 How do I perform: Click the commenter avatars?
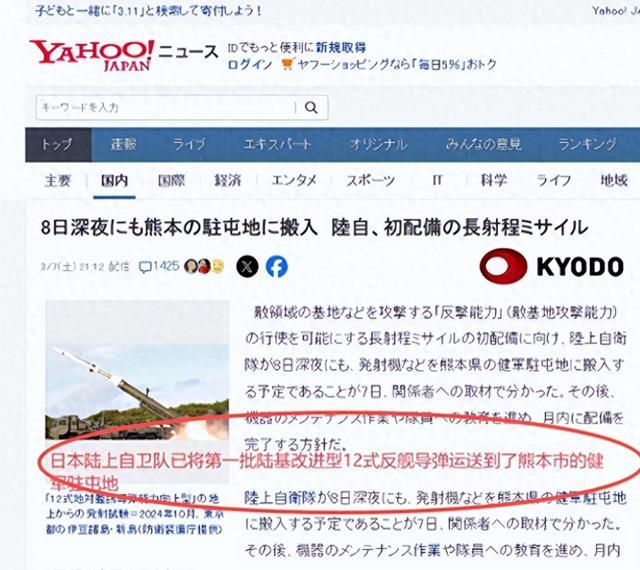pyautogui.click(x=204, y=266)
